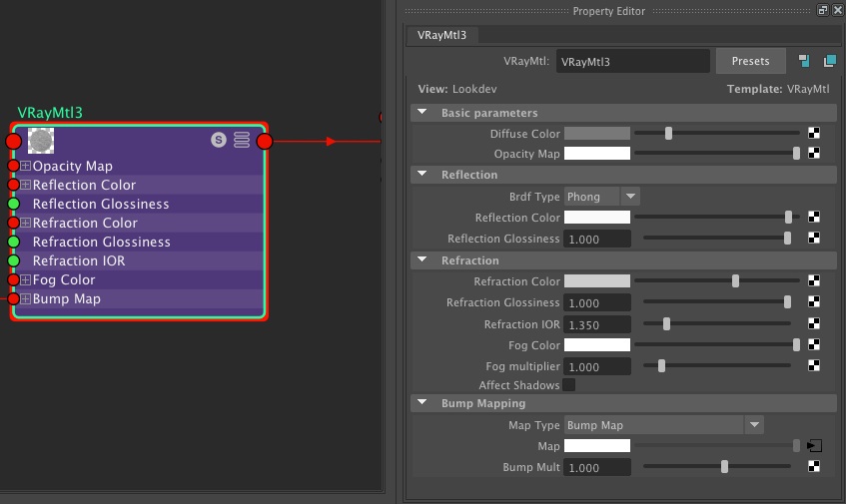846x504 pixels.
Task: Click the VRayMtl3 node main output port
Action: point(265,142)
